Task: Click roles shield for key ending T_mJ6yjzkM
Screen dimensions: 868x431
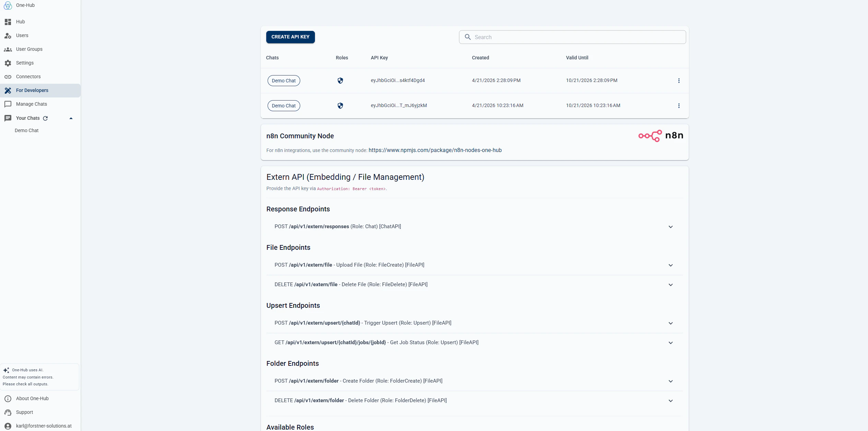Action: (340, 106)
